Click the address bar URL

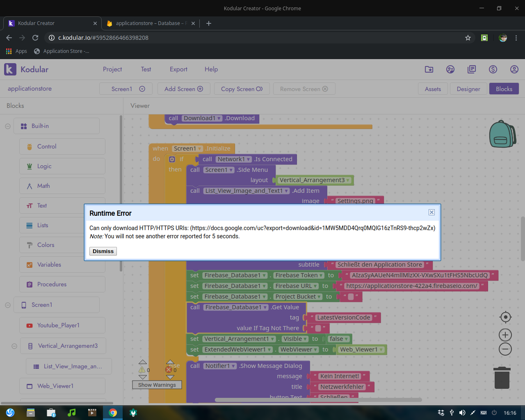[x=103, y=38]
